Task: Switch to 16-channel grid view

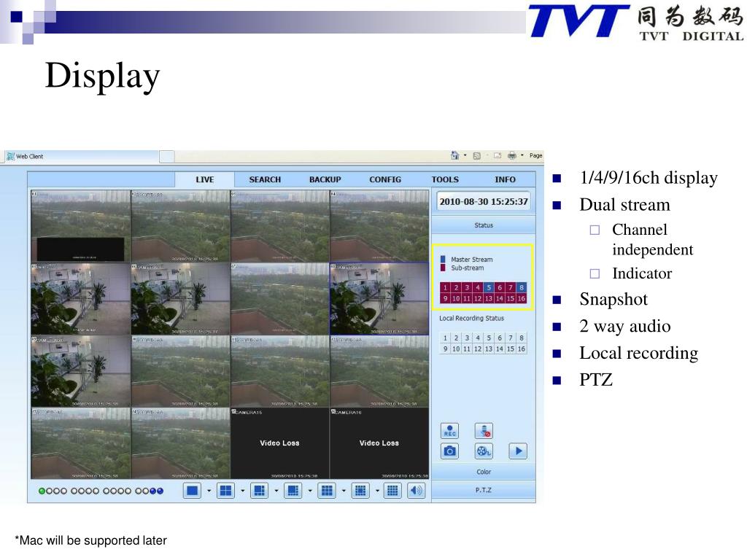Action: tap(392, 491)
